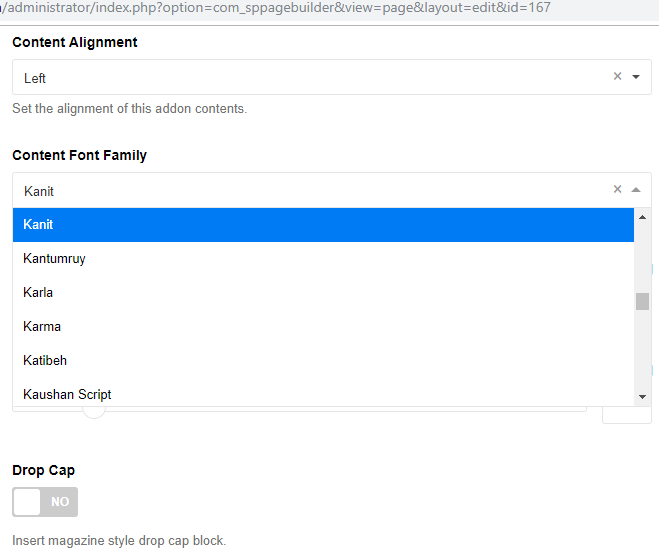Choose the Katibeh font option
Image resolution: width=659 pixels, height=559 pixels.
[323, 361]
